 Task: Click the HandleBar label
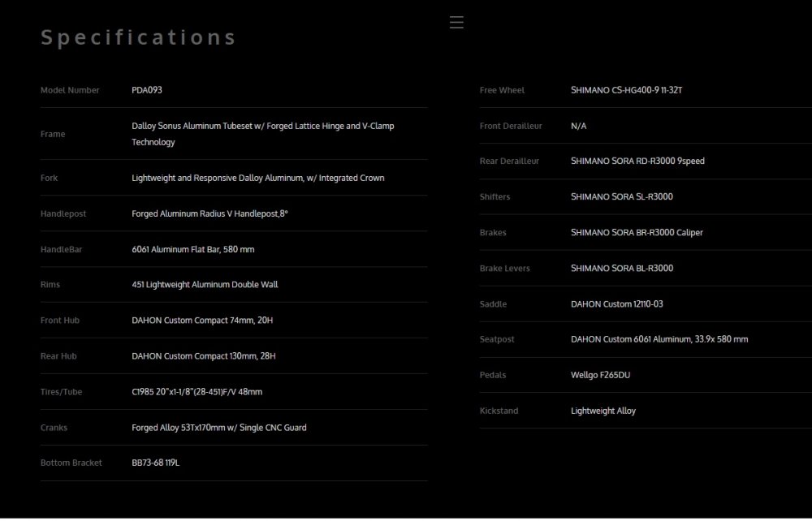tap(61, 249)
